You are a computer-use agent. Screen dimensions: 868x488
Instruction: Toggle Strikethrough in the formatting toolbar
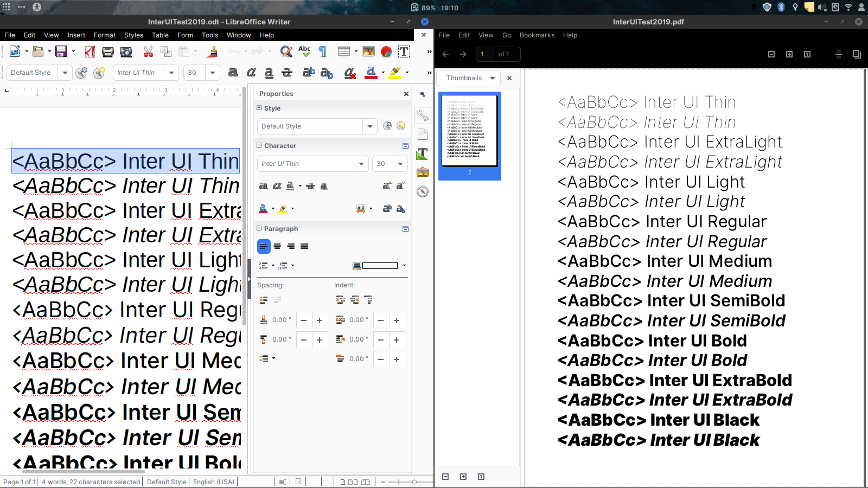pyautogui.click(x=287, y=73)
